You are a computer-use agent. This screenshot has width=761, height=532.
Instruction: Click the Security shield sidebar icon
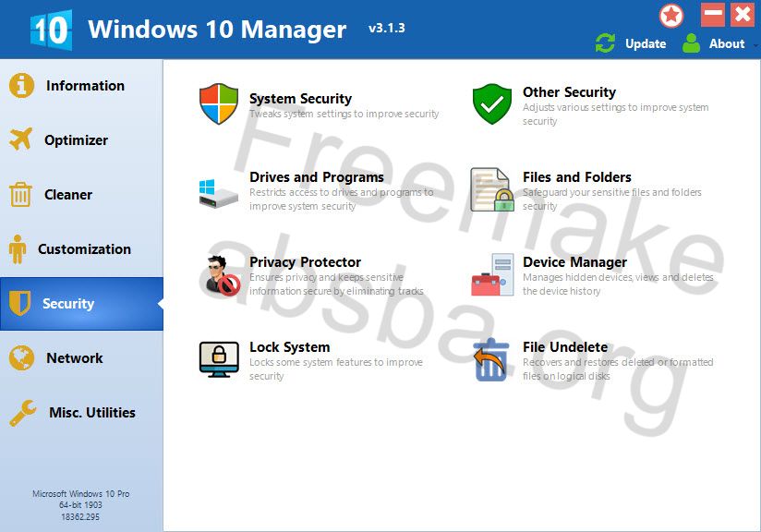[x=20, y=303]
